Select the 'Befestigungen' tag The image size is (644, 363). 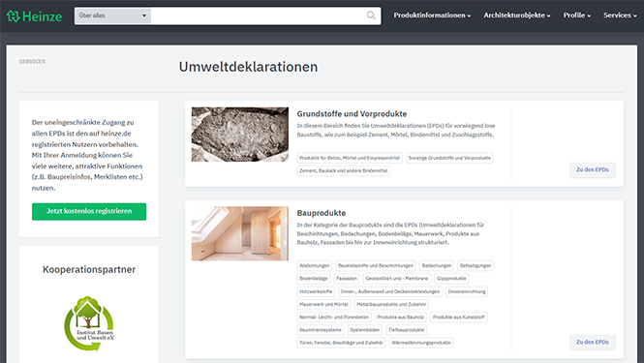(475, 265)
